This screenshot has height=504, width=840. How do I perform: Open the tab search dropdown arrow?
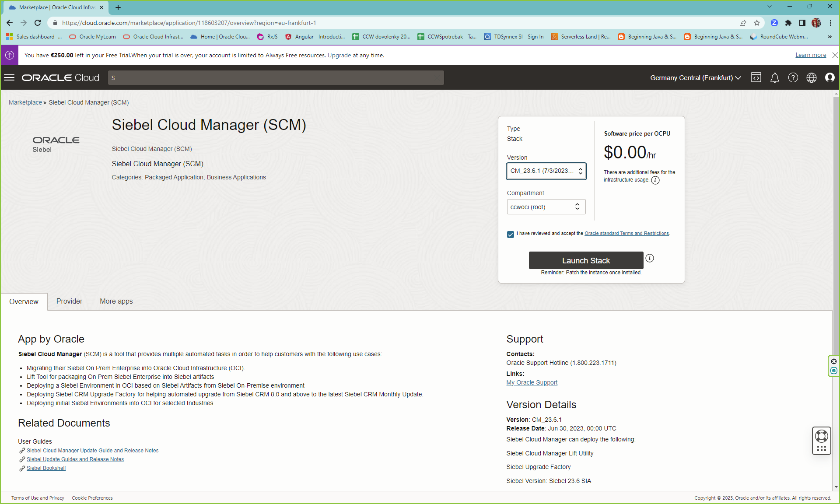(x=770, y=6)
